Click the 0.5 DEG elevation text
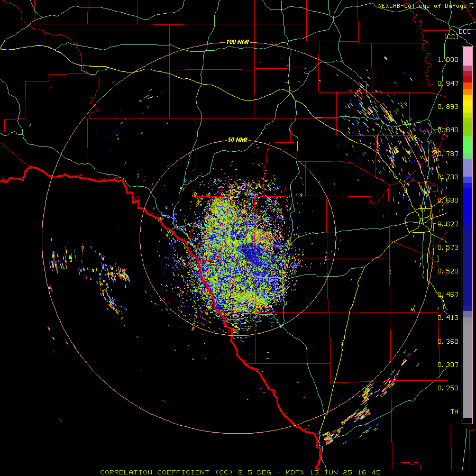The height and width of the screenshot is (476, 476). pos(254,472)
